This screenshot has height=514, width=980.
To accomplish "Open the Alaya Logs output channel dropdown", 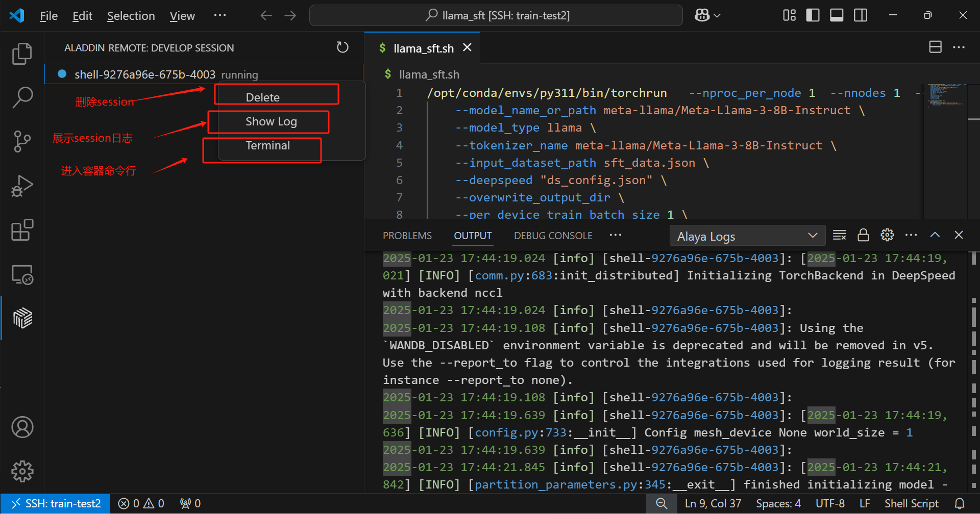I will click(x=747, y=236).
